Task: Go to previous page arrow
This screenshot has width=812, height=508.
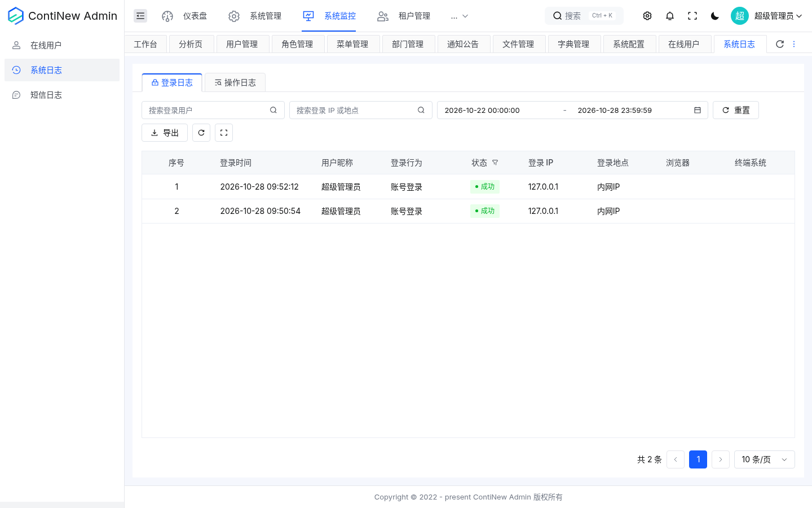Action: 676,459
